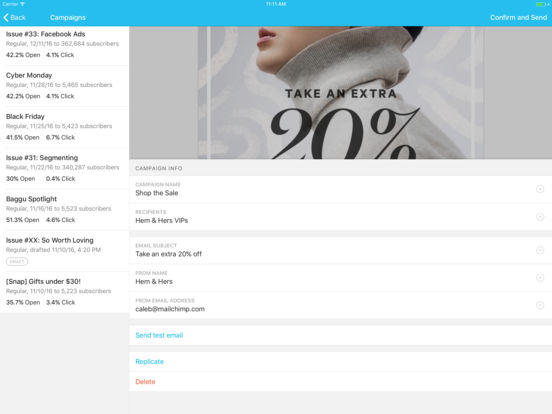Open the Black Friday campaign
The width and height of the screenshot is (552, 414).
point(64,127)
